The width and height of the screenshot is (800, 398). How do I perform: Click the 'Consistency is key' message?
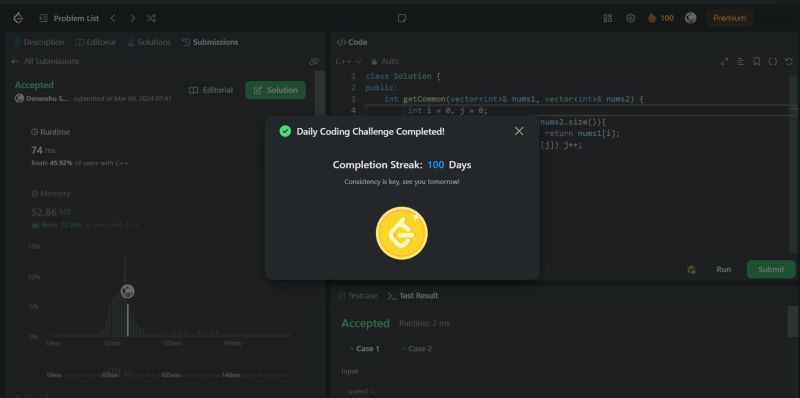(402, 182)
